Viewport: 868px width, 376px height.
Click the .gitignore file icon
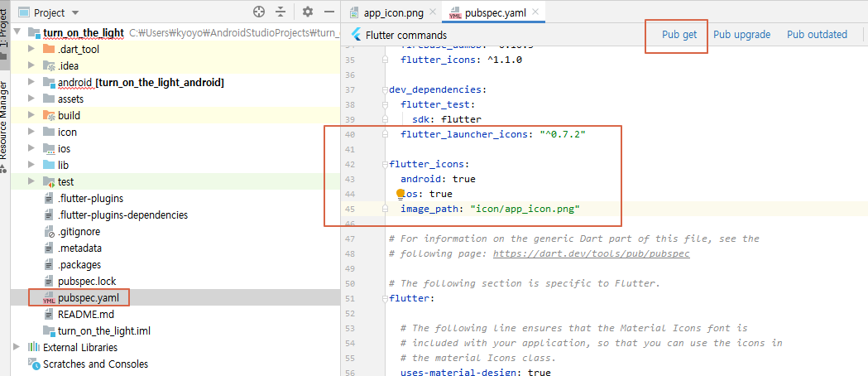pyautogui.click(x=48, y=231)
